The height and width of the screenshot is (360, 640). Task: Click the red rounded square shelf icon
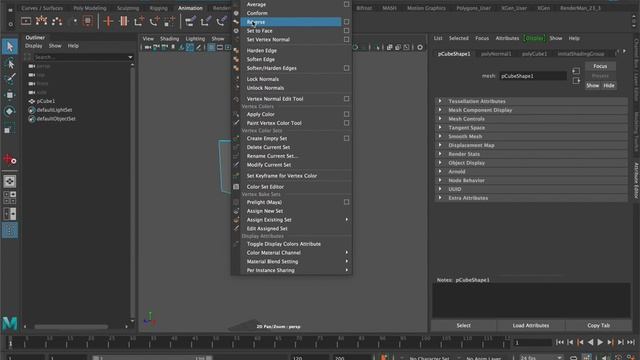coord(87,21)
